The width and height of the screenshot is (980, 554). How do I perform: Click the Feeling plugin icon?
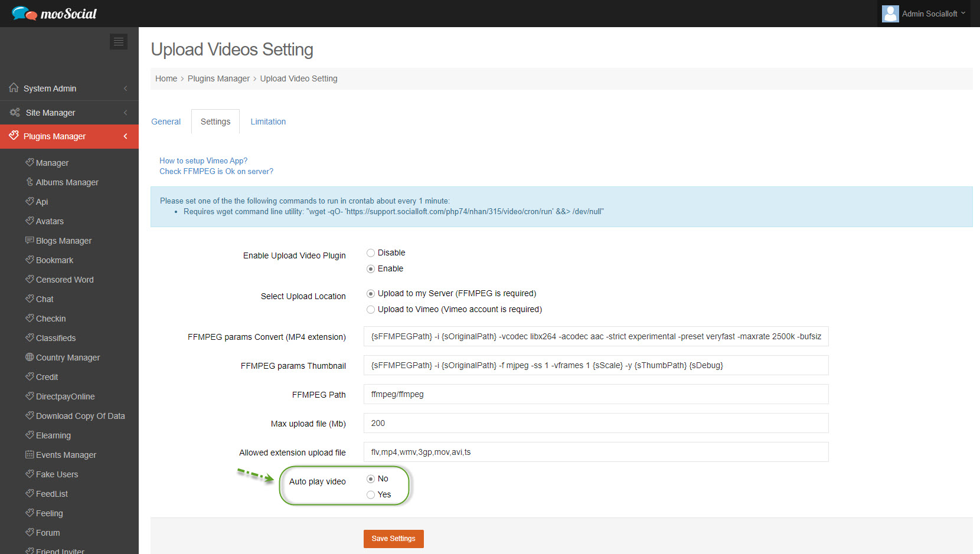point(30,513)
